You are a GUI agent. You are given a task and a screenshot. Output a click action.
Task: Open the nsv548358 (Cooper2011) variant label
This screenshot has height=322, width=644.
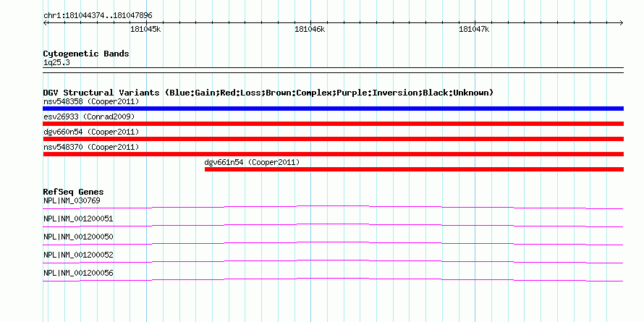(91, 101)
